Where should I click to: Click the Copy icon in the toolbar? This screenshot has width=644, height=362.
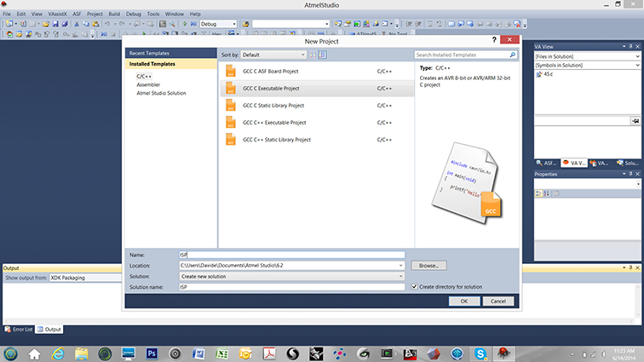tap(86, 24)
